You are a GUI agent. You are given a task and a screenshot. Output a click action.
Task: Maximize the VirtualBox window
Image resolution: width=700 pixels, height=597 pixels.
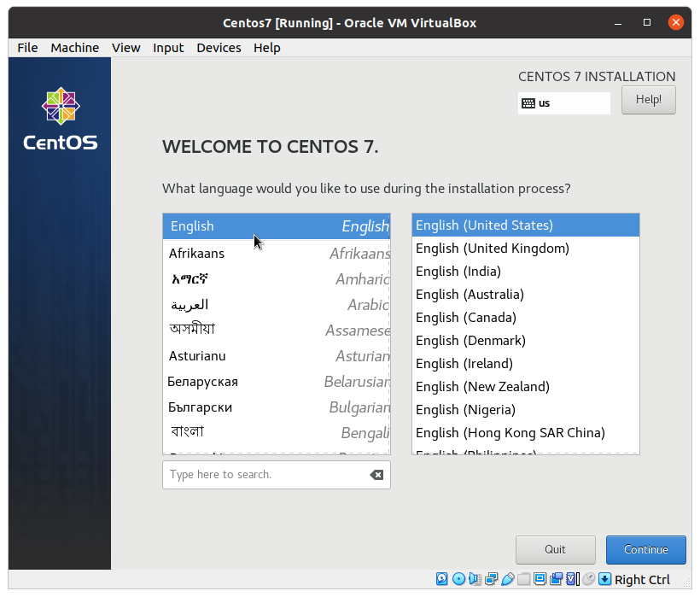coord(647,22)
